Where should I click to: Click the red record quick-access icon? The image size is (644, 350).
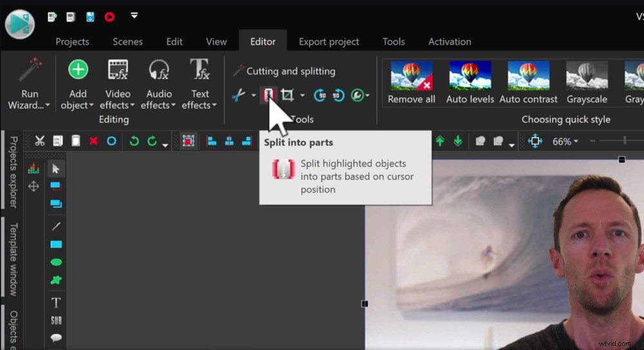109,17
